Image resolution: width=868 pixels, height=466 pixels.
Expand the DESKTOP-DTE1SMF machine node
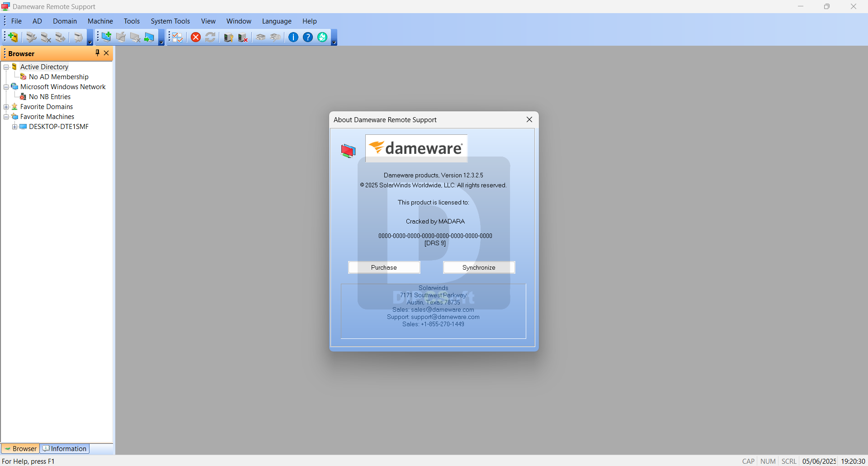[14, 127]
